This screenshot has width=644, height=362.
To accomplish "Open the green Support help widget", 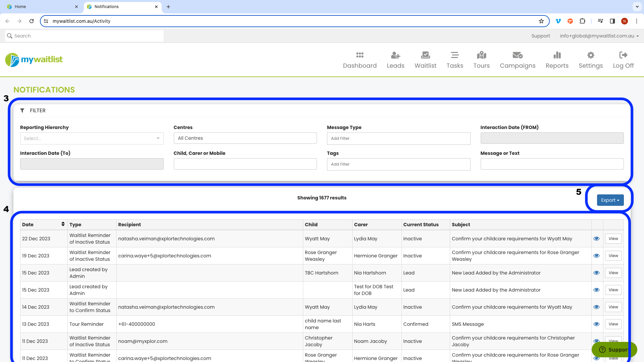I will tap(614, 350).
